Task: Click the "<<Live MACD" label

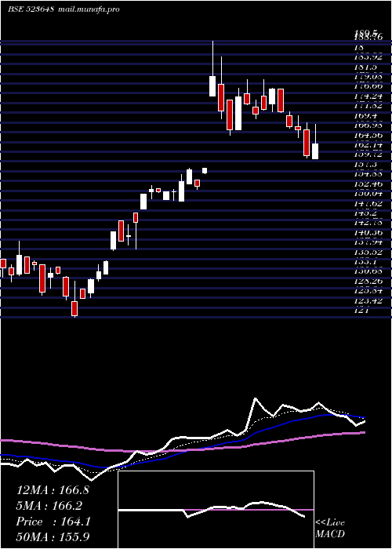Action: click(x=330, y=528)
